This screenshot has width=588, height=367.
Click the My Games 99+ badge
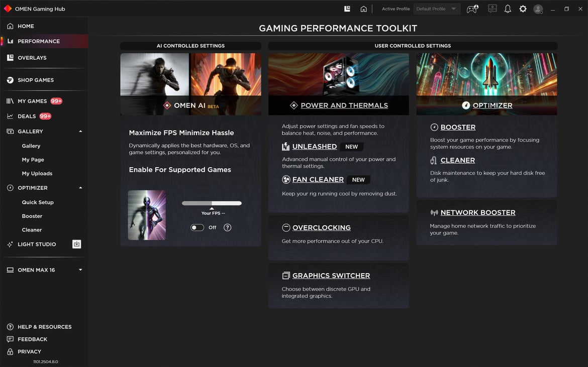[56, 101]
